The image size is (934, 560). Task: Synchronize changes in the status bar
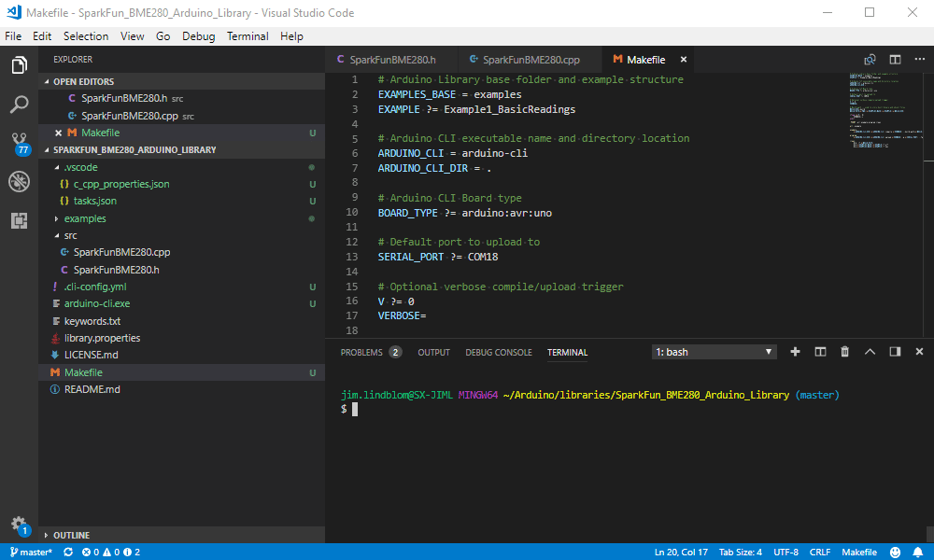[x=68, y=553]
